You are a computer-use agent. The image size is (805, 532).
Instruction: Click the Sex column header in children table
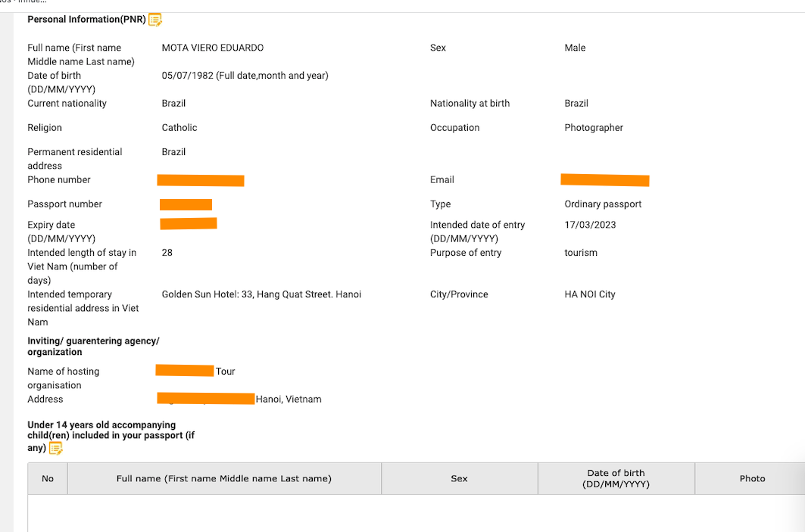coord(460,478)
